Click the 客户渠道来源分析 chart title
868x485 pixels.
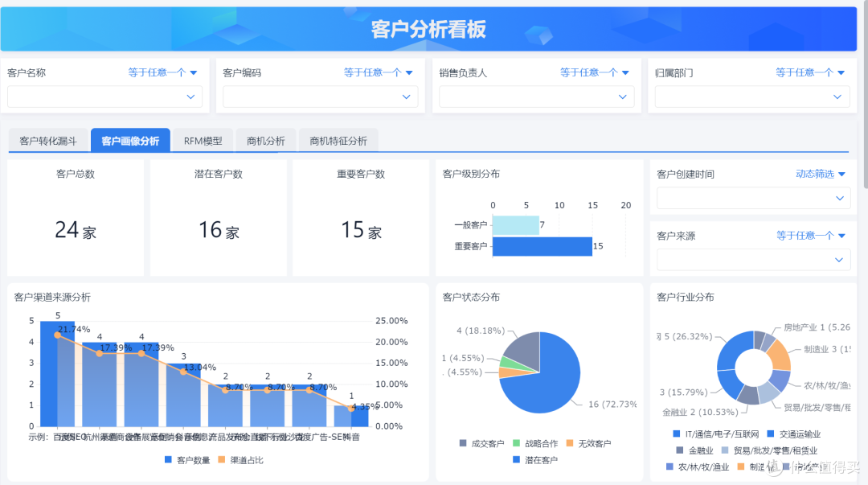click(x=52, y=298)
